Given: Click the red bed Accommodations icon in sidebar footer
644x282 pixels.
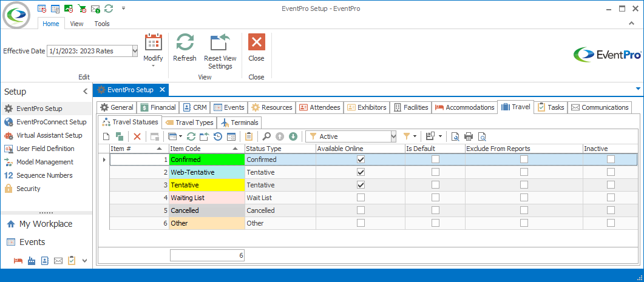Looking at the screenshot, I should click(18, 260).
